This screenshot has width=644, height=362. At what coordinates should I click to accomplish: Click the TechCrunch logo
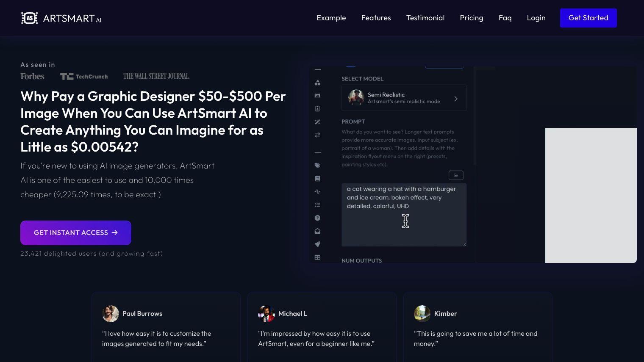tap(84, 77)
